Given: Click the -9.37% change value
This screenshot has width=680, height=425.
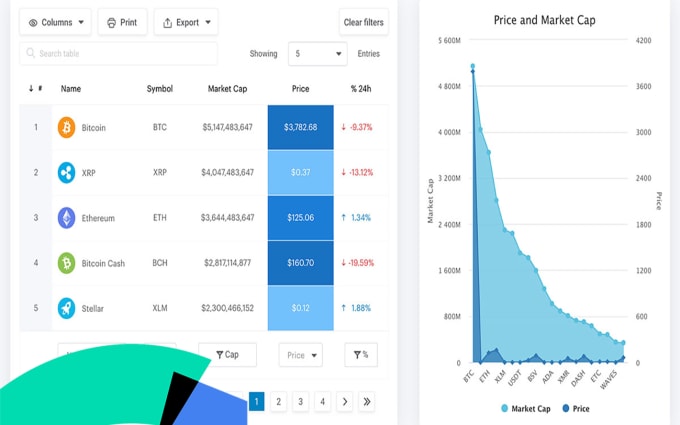Looking at the screenshot, I should point(361,127).
